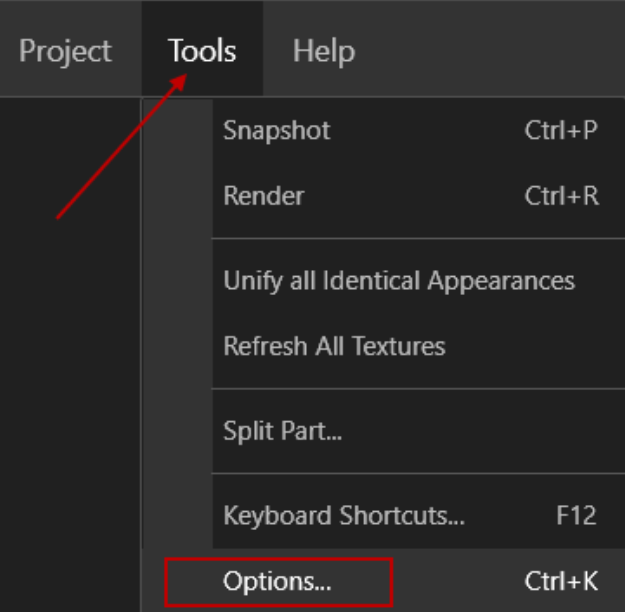This screenshot has width=625, height=612.
Task: Click the icon gutter left of Render
Action: pyautogui.click(x=178, y=196)
